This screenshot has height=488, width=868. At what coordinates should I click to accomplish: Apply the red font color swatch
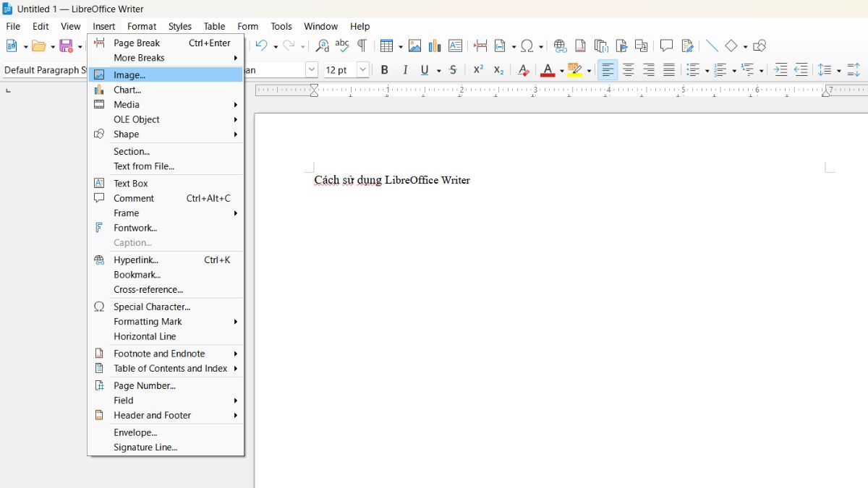[x=548, y=70]
